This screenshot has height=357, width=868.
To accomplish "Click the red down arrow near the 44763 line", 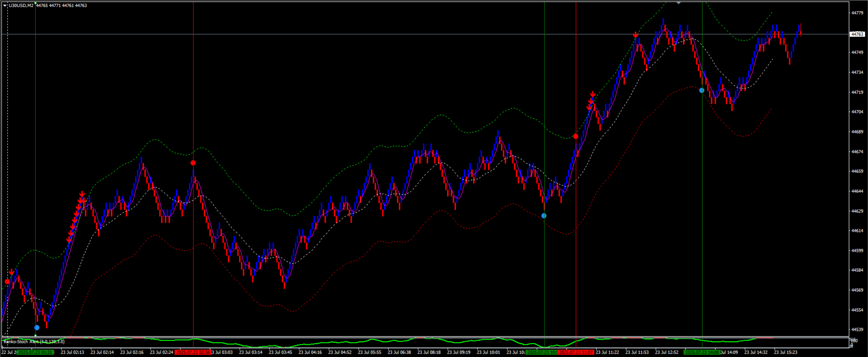I will click(636, 35).
